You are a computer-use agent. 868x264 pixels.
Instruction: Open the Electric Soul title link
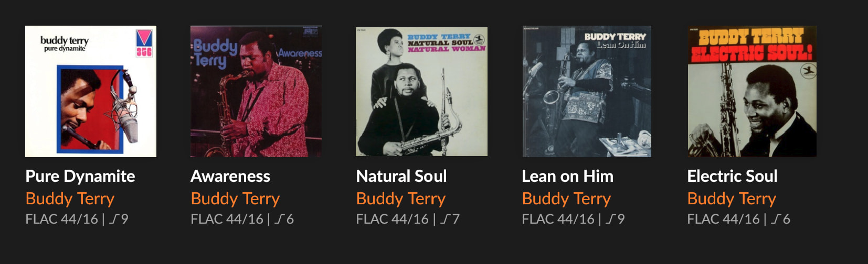point(732,176)
